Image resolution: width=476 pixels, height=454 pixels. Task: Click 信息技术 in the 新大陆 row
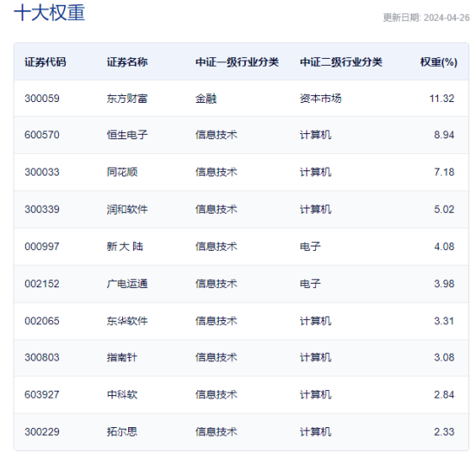[216, 246]
